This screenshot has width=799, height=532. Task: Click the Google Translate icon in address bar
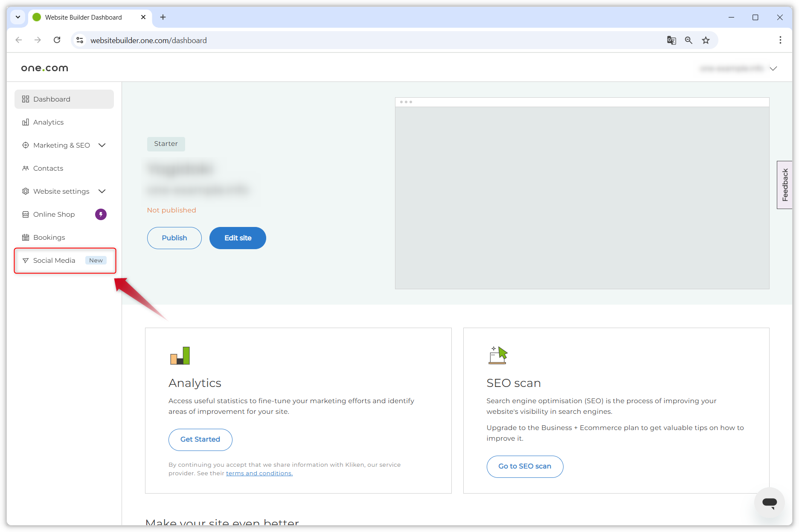click(671, 40)
